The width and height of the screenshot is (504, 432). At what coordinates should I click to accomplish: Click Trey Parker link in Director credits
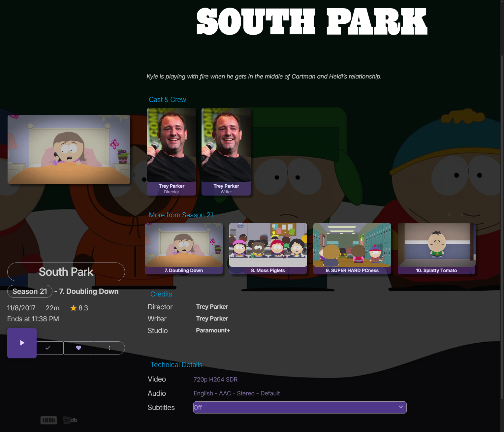pyautogui.click(x=212, y=307)
